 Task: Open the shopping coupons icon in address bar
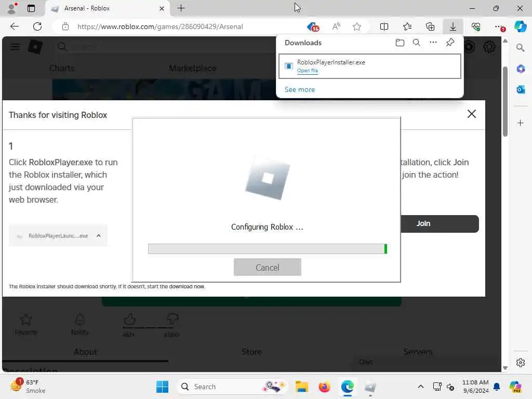coord(313,27)
